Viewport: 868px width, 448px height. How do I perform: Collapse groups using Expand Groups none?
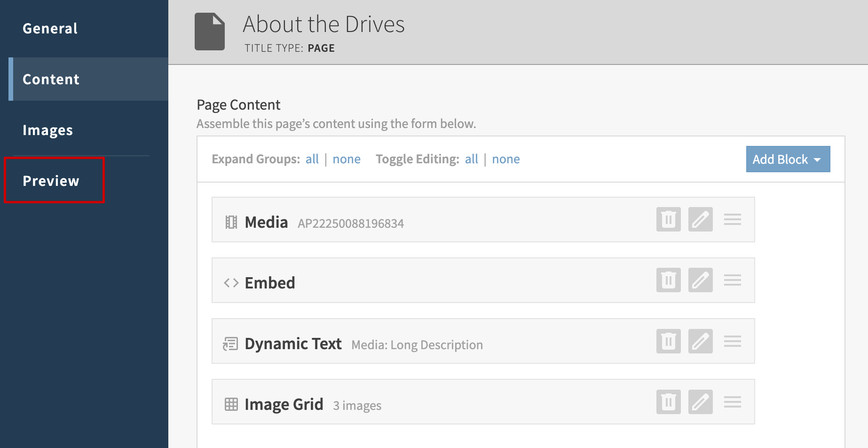click(x=346, y=159)
